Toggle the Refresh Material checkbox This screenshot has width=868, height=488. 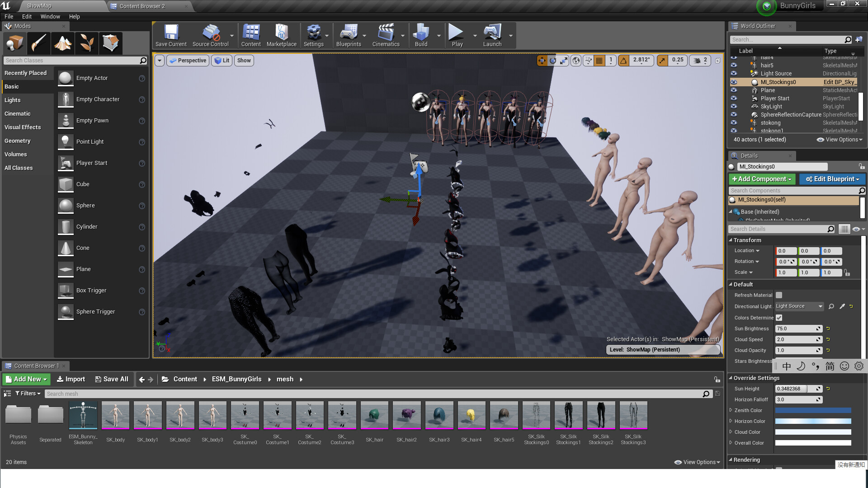(779, 295)
